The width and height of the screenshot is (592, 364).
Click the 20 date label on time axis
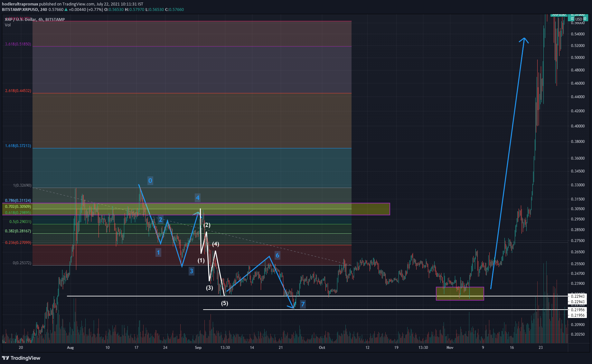click(21, 348)
